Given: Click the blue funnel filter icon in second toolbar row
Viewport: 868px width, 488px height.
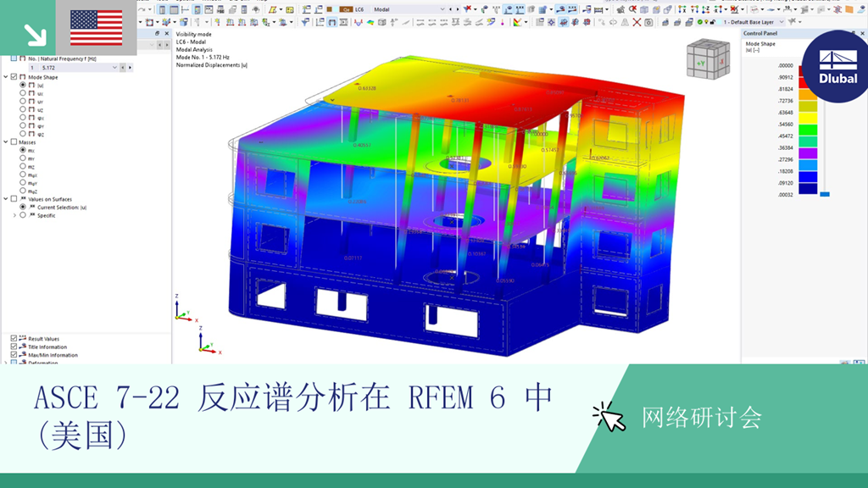Looking at the screenshot, I should tap(305, 22).
